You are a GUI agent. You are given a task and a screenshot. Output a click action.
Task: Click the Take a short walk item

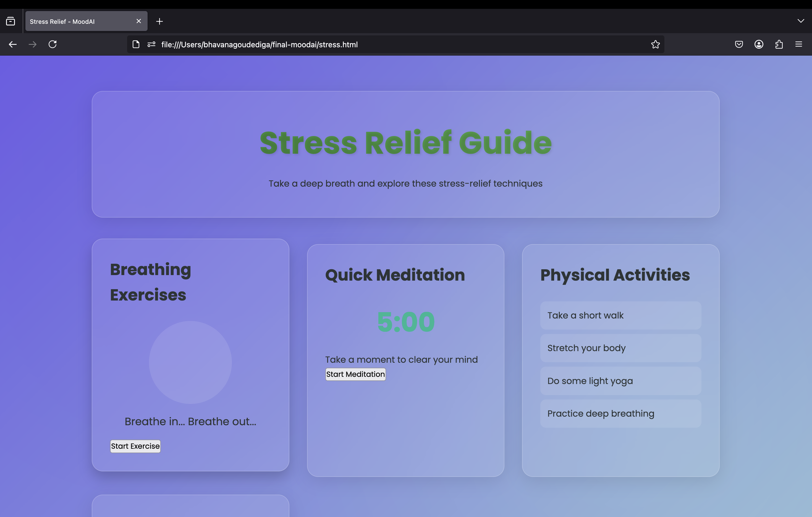(x=620, y=315)
